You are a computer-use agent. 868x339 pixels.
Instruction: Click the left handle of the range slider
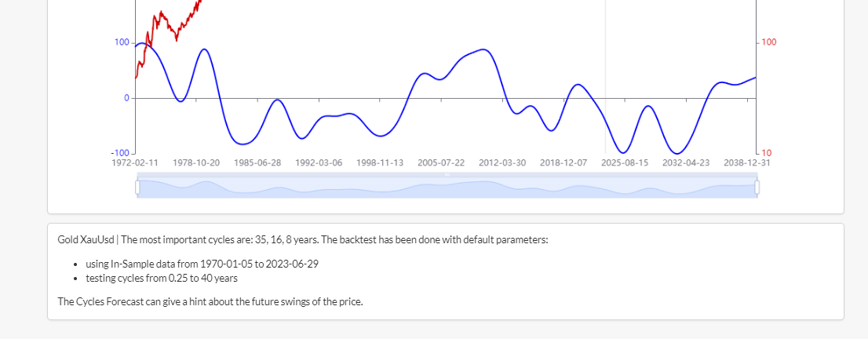pos(137,188)
